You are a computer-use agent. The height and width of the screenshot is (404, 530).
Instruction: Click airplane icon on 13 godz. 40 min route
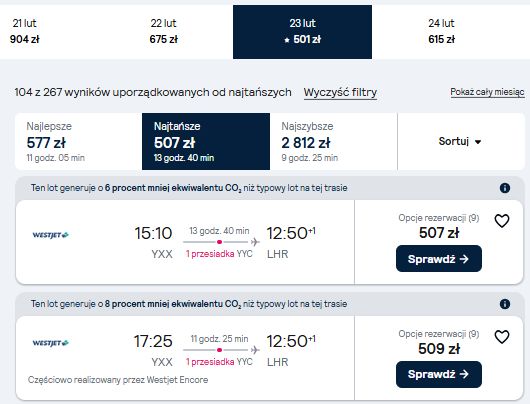[x=255, y=242]
